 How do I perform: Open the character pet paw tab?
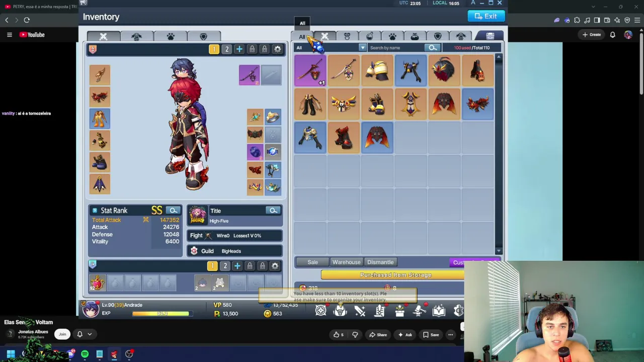[x=170, y=37]
